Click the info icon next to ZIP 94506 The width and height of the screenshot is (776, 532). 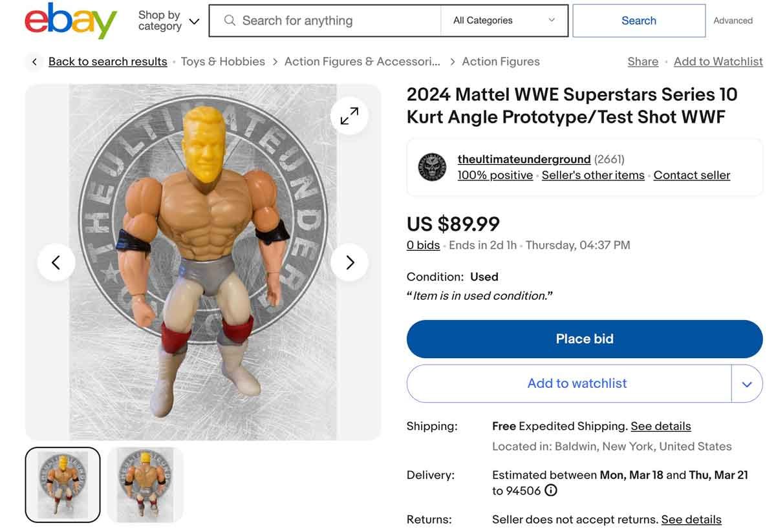click(x=550, y=491)
